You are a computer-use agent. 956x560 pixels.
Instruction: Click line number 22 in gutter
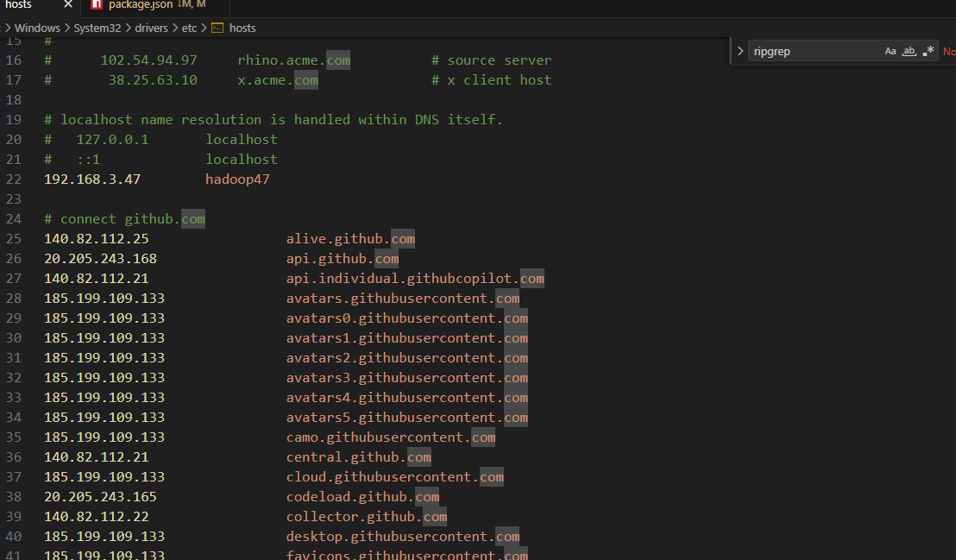pyautogui.click(x=14, y=179)
